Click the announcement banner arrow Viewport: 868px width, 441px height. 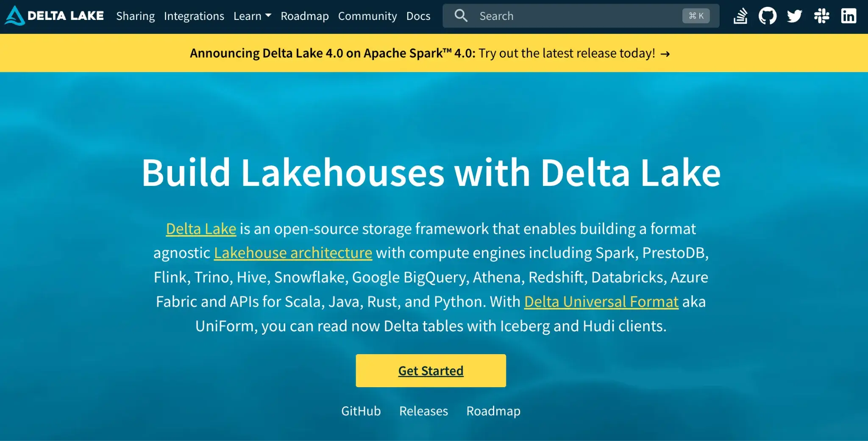665,54
